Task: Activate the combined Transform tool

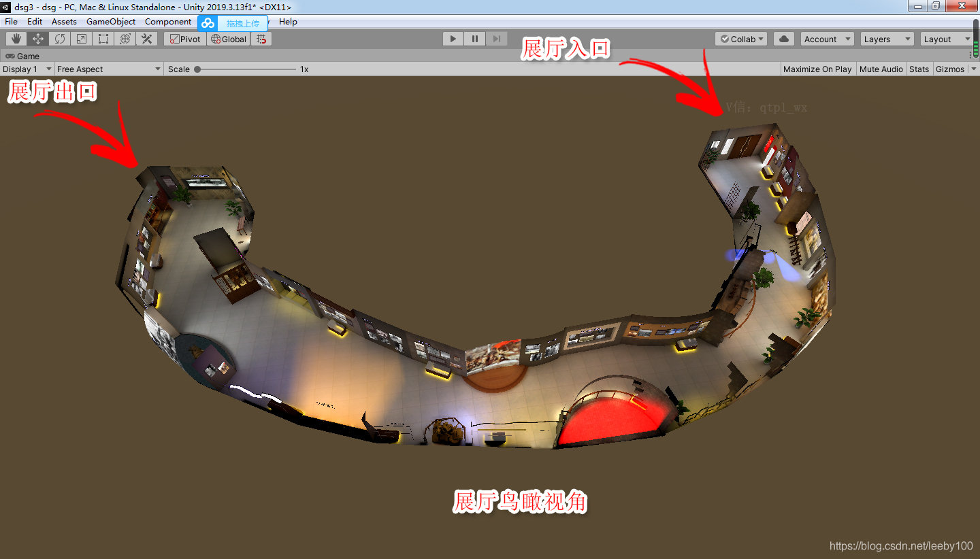Action: 125,39
